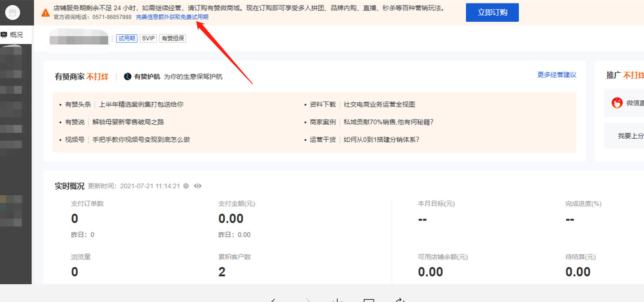Open article 上半年精选案例集打包送给你
Viewport: 644px width, 302px height.
coord(141,105)
